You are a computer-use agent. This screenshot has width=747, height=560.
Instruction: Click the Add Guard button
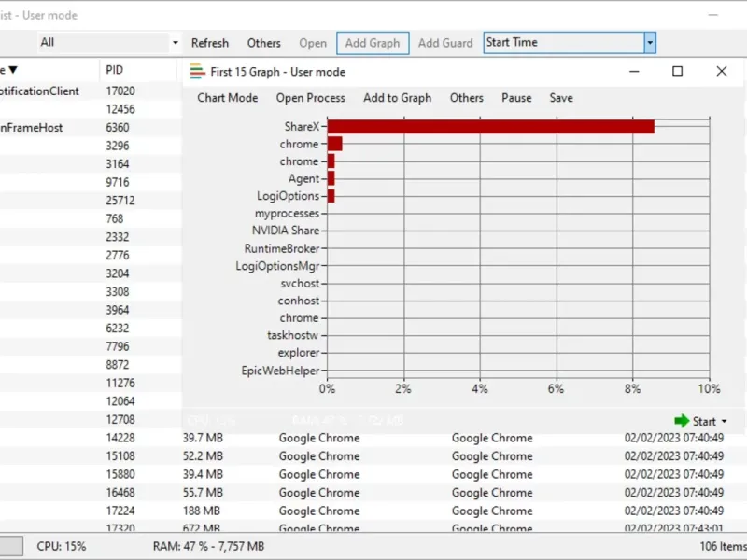(x=445, y=43)
